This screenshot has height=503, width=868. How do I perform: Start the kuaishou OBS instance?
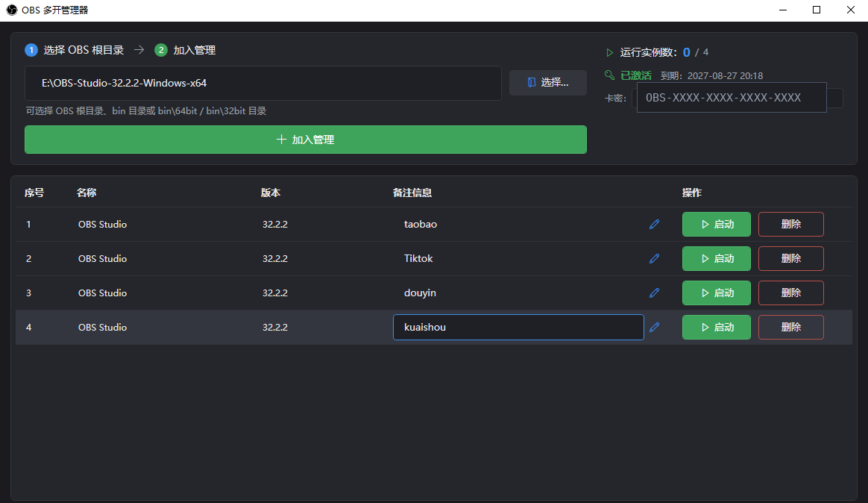pos(717,328)
